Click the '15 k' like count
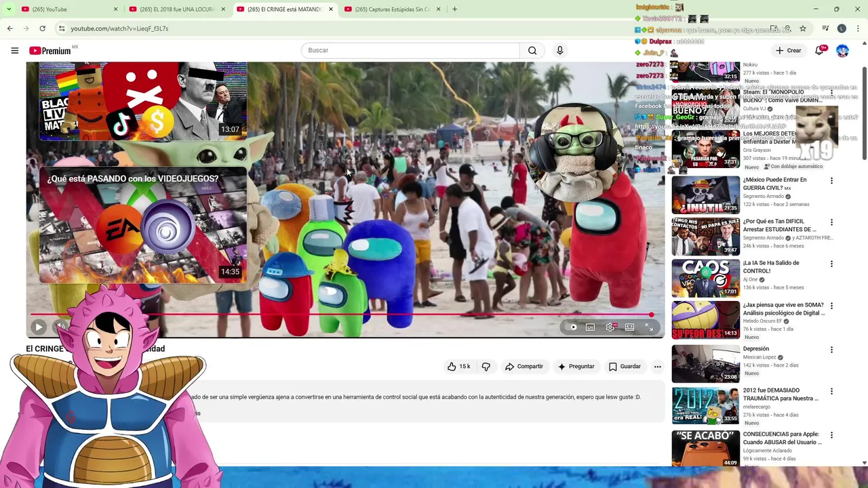This screenshot has height=488, width=868. click(x=465, y=366)
